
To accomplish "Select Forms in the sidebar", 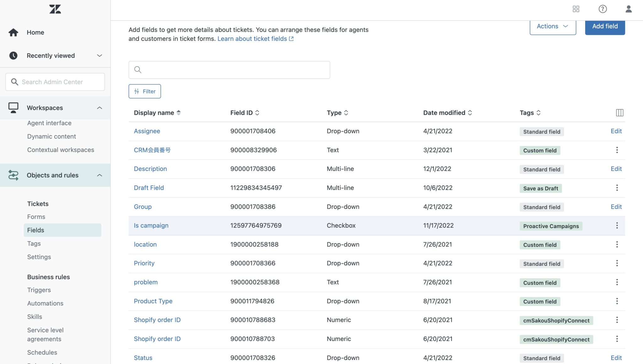I will [36, 217].
